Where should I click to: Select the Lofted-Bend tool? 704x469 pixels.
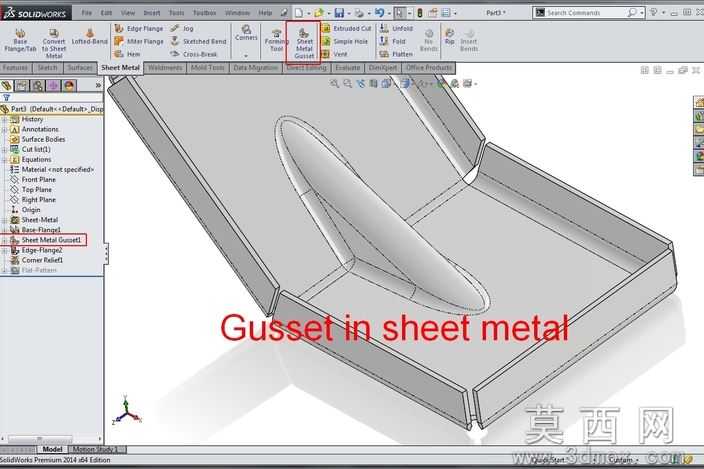[x=89, y=37]
